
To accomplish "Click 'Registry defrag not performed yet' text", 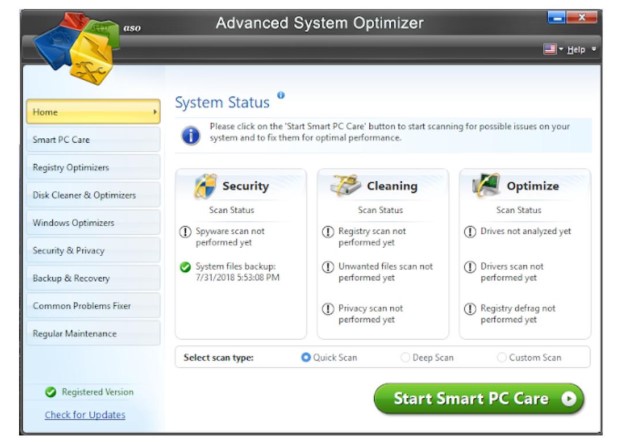I will (518, 314).
